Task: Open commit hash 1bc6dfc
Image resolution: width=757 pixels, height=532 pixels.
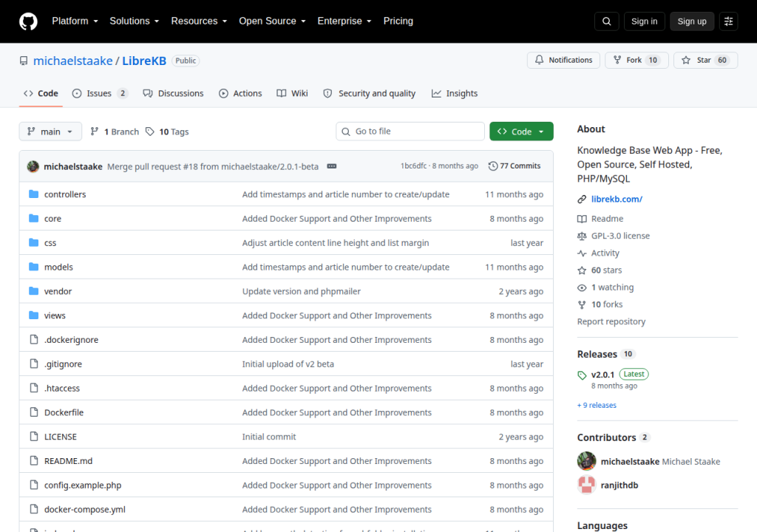Action: pyautogui.click(x=414, y=166)
